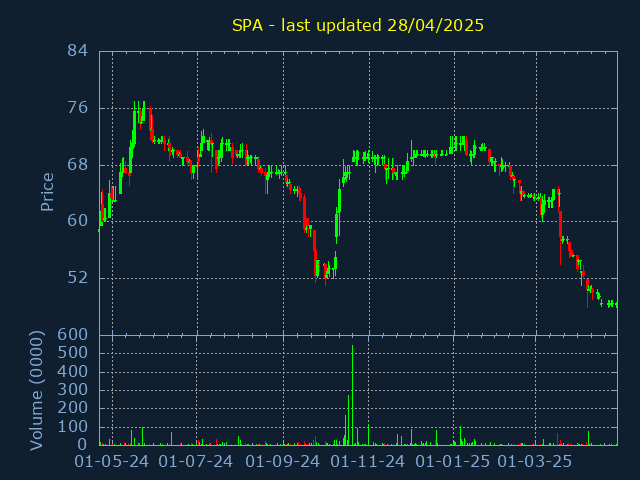This screenshot has height=480, width=640.
Task: Click the date label 01-01-25
Action: [453, 462]
